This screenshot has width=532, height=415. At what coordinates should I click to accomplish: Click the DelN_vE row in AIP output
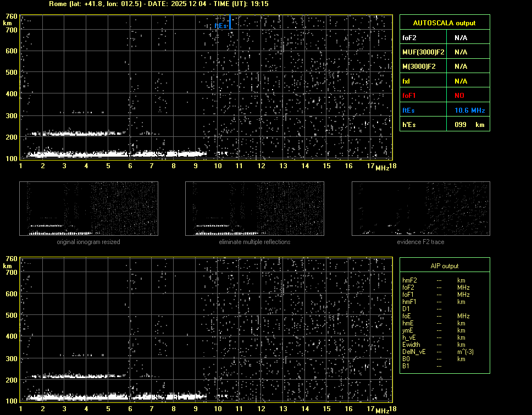[x=414, y=352]
